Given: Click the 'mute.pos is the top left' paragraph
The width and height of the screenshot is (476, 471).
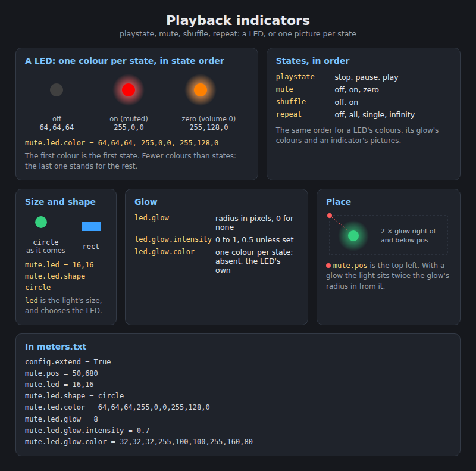Looking at the screenshot, I should click(x=388, y=276).
